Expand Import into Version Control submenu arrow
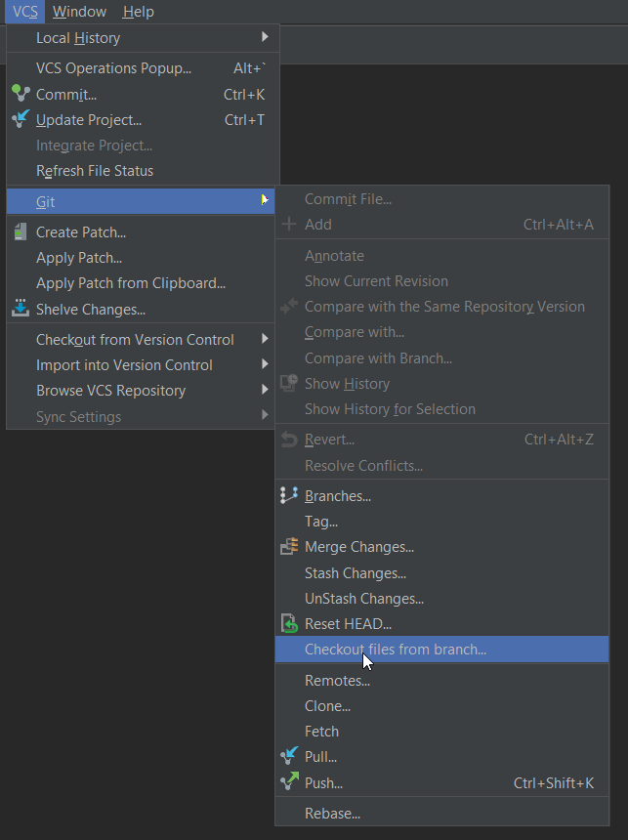Image resolution: width=628 pixels, height=840 pixels. pyautogui.click(x=265, y=364)
